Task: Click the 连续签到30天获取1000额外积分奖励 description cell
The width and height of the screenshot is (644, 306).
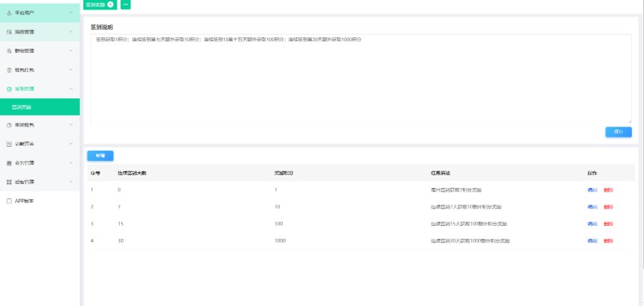Action: [470, 241]
